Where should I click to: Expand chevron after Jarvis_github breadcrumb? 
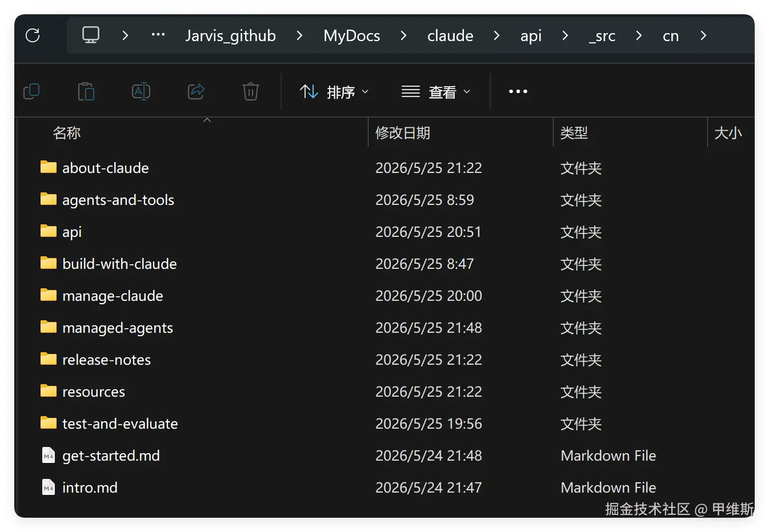coord(299,35)
